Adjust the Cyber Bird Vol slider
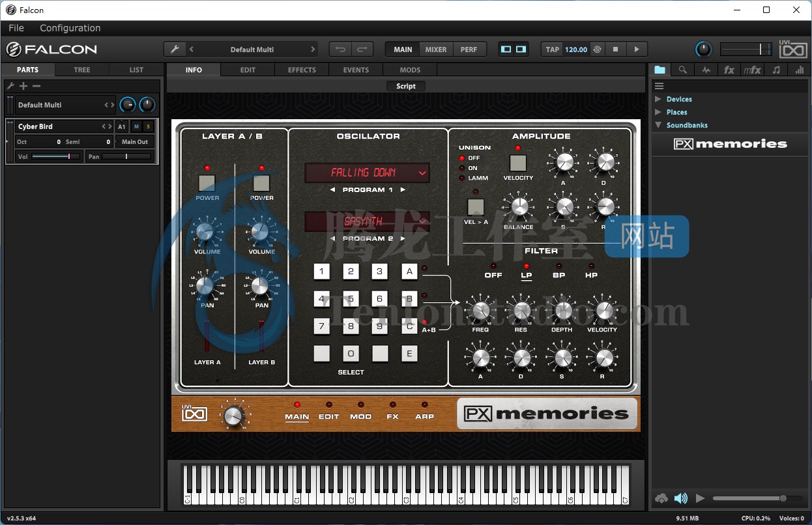The image size is (812, 525). tap(55, 156)
